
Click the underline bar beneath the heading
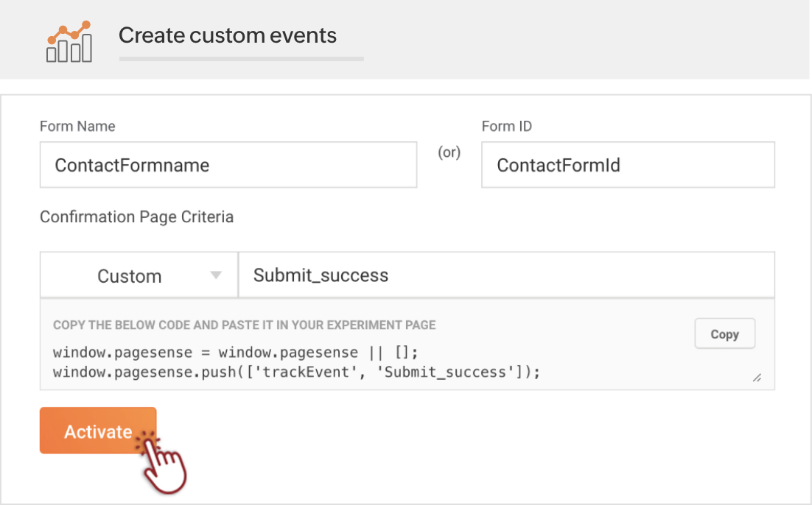point(241,58)
